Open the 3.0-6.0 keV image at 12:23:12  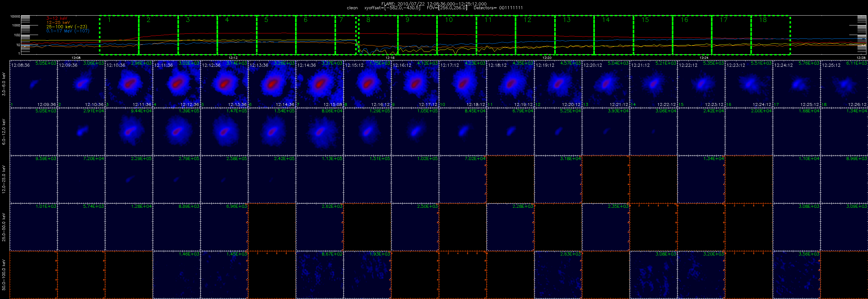pos(749,84)
